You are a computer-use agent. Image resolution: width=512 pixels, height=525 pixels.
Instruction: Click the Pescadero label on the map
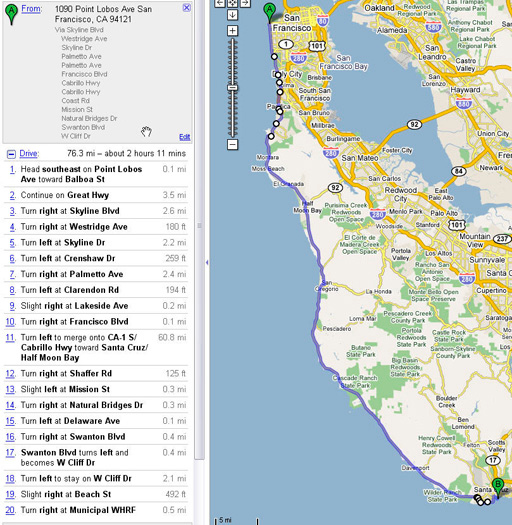tap(337, 328)
